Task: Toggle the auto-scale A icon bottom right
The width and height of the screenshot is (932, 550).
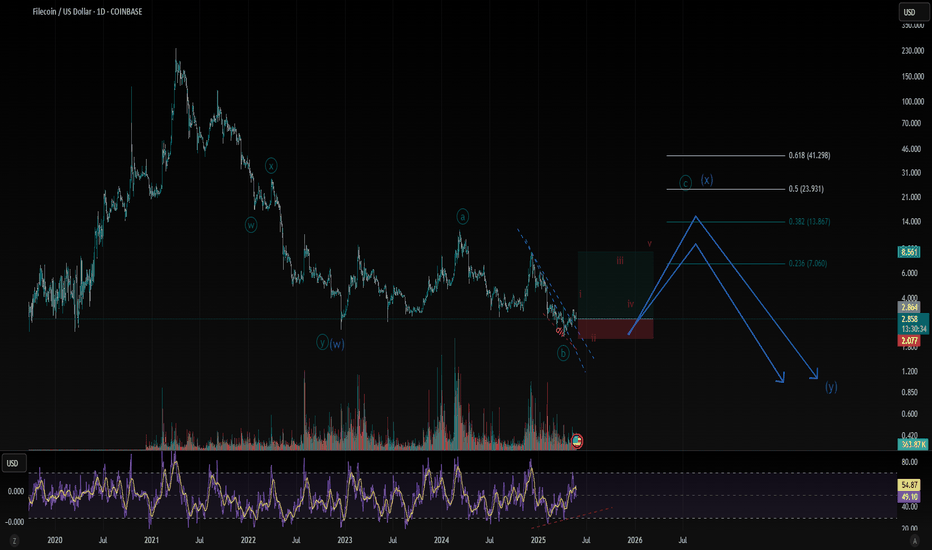Action: click(x=915, y=540)
